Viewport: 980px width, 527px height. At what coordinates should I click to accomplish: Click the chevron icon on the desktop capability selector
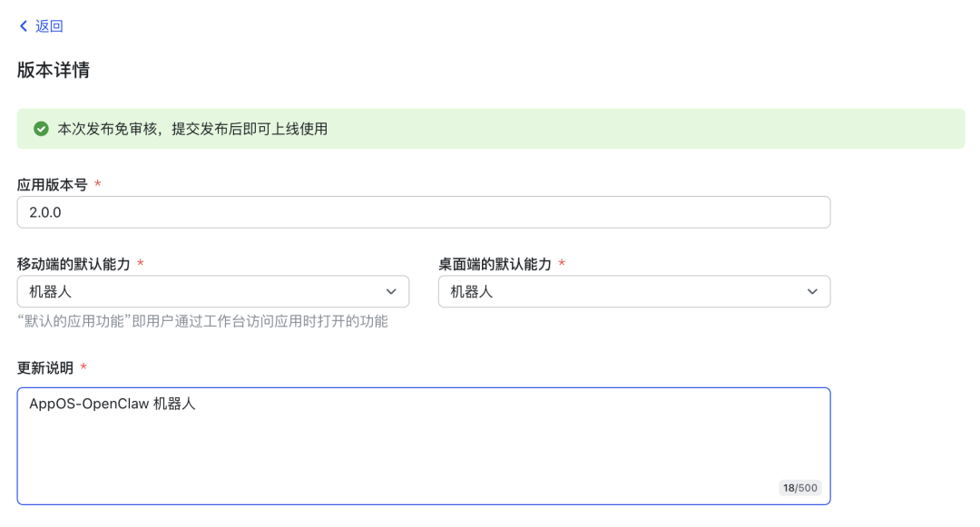coord(814,291)
